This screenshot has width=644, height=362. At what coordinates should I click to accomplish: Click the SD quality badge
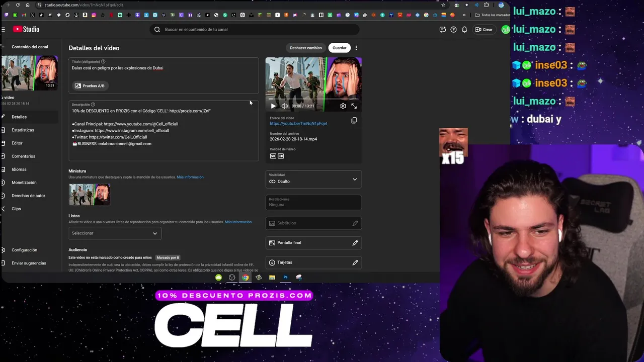tap(273, 156)
